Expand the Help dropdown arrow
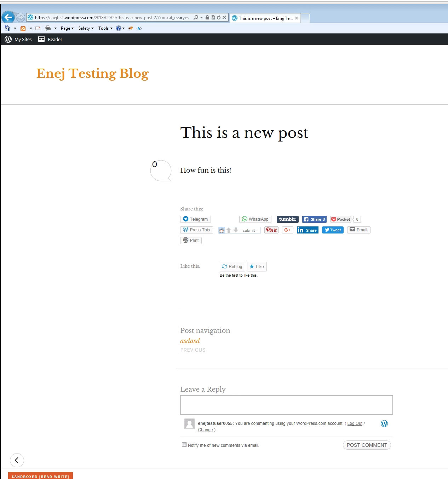The width and height of the screenshot is (448, 479). point(124,28)
